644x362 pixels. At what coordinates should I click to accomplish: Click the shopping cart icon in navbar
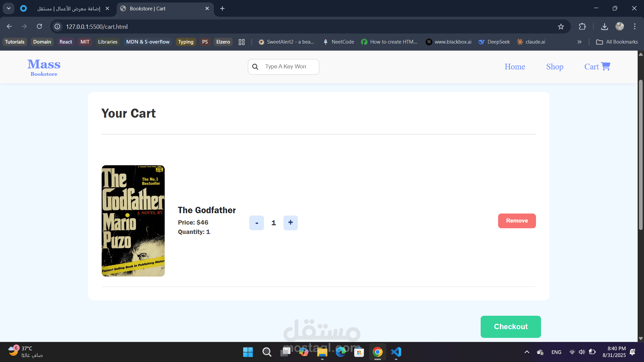(x=605, y=66)
